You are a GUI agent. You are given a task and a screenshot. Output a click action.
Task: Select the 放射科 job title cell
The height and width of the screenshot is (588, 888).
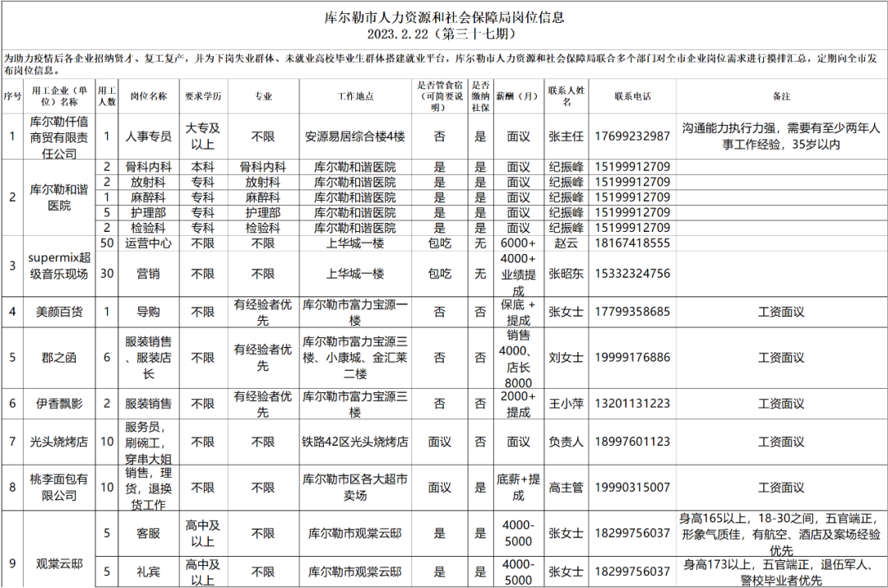[148, 183]
